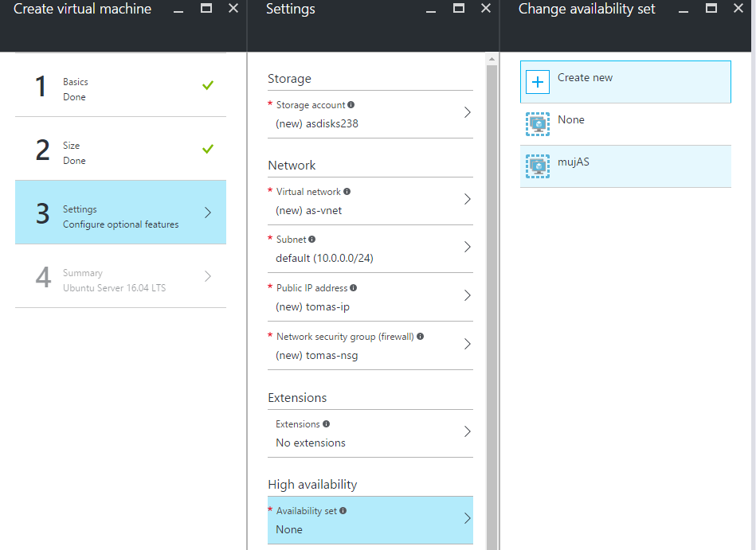Click the info icon beside Virtual network
The height and width of the screenshot is (550, 756).
pyautogui.click(x=347, y=191)
